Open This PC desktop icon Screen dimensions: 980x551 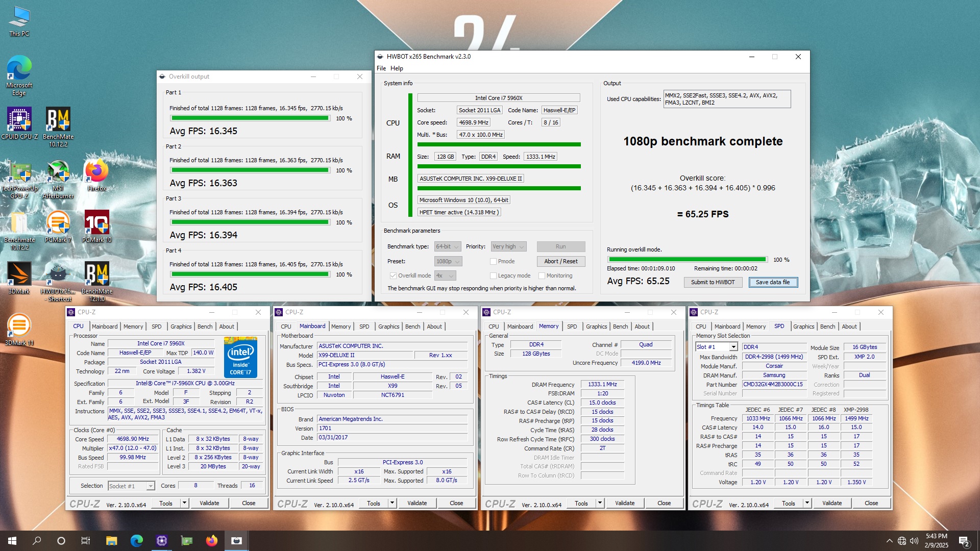[x=19, y=21]
